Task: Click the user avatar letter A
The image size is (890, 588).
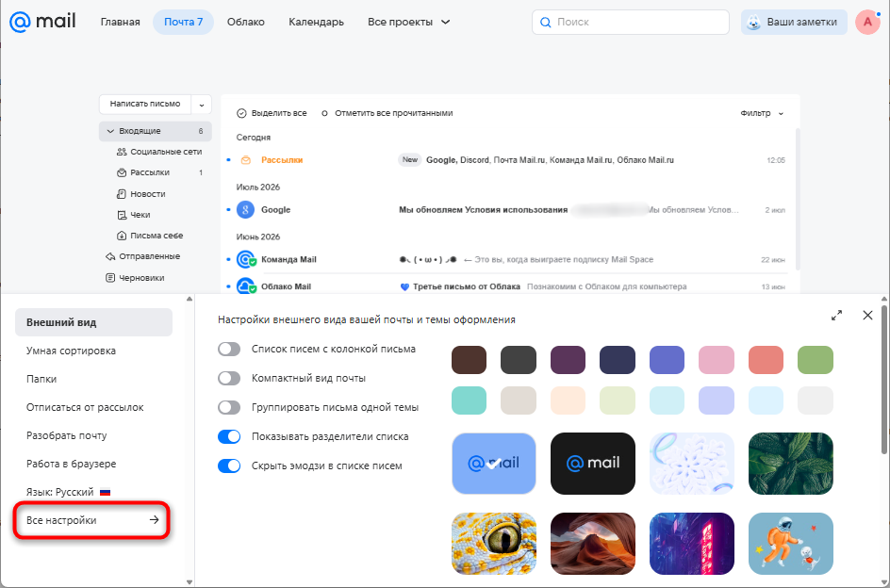Action: (866, 22)
